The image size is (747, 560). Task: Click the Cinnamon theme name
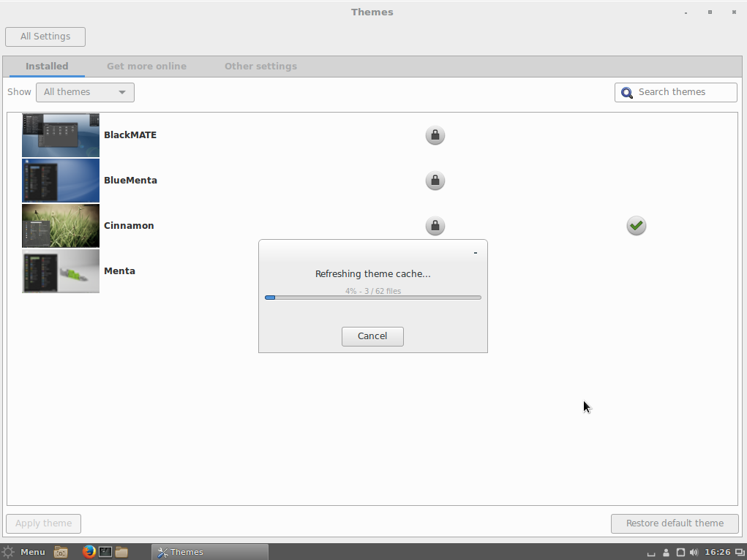coord(129,226)
